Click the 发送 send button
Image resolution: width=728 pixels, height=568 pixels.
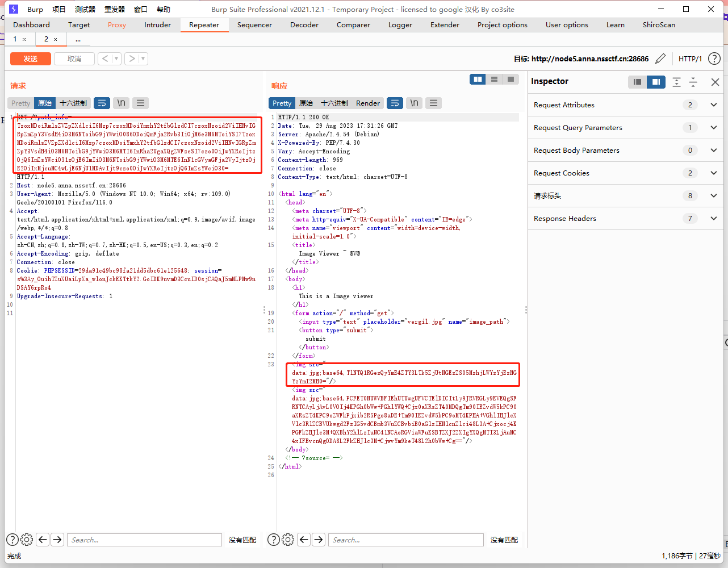[31, 59]
